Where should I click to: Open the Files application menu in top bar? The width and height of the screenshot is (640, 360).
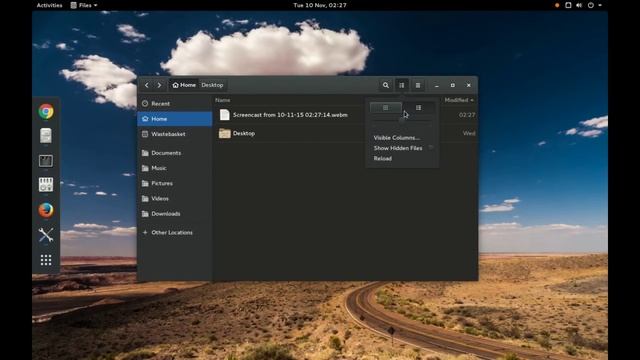pyautogui.click(x=84, y=5)
